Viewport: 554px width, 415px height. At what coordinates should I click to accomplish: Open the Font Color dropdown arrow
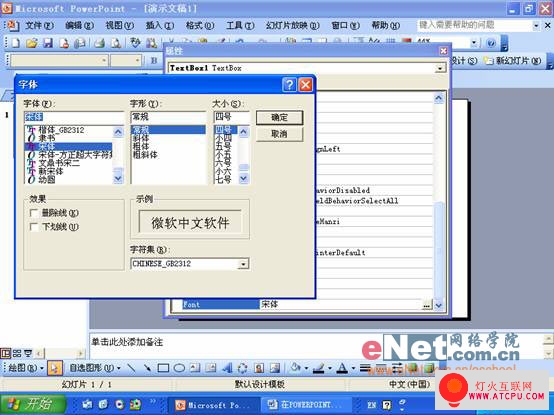click(353, 368)
